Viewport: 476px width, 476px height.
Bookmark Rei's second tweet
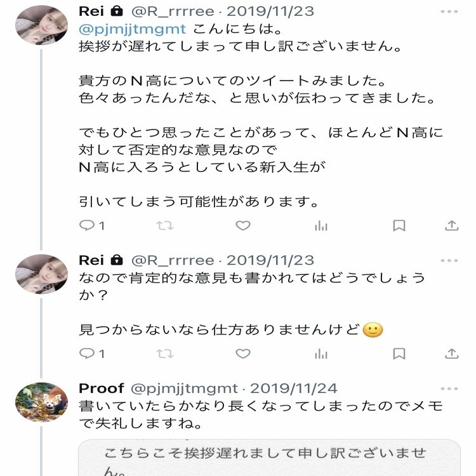click(399, 353)
